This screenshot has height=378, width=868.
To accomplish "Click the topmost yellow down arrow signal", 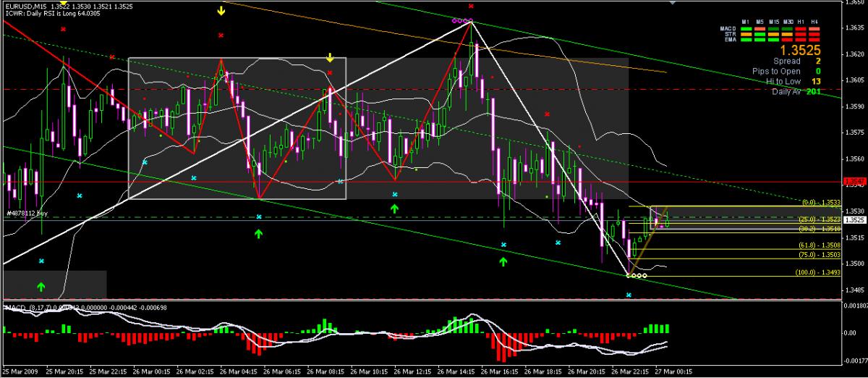I will pyautogui.click(x=221, y=11).
